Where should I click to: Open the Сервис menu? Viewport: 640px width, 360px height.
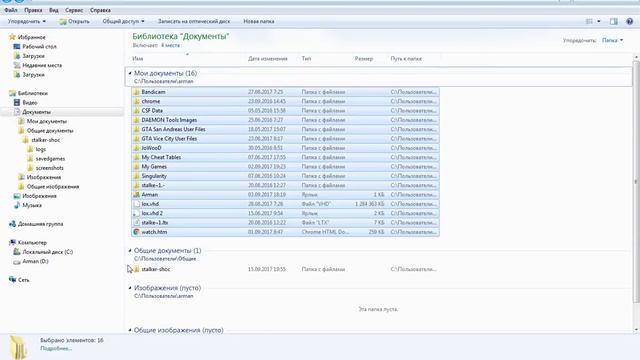(74, 10)
